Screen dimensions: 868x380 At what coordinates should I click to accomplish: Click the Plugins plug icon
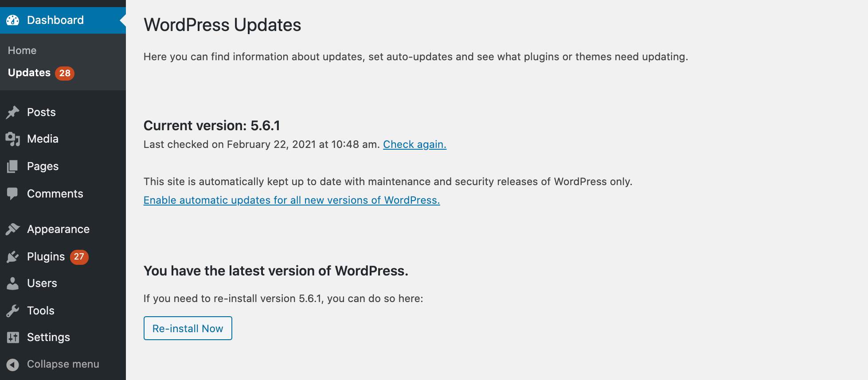coord(13,257)
